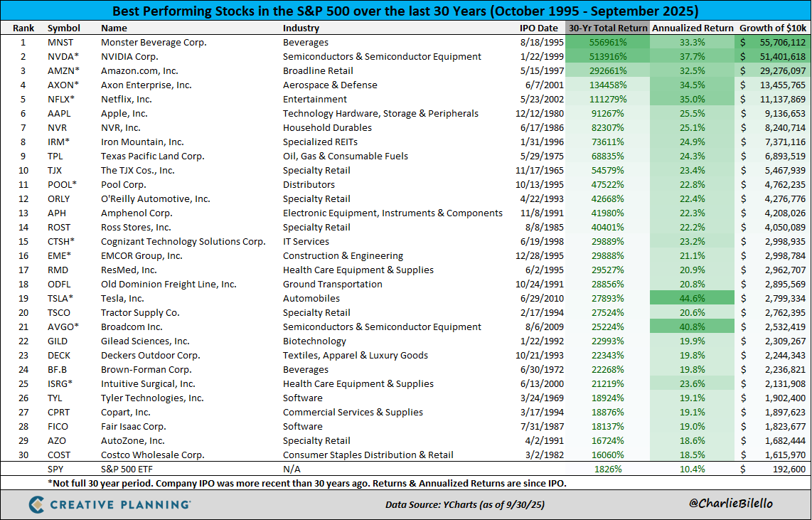
Task: Click the table title banner
Action: coord(405,11)
